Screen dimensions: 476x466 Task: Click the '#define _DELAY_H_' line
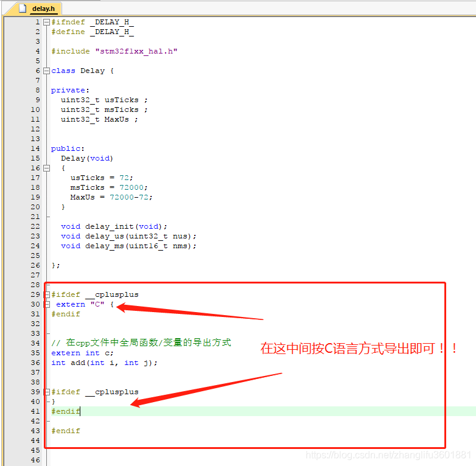93,32
